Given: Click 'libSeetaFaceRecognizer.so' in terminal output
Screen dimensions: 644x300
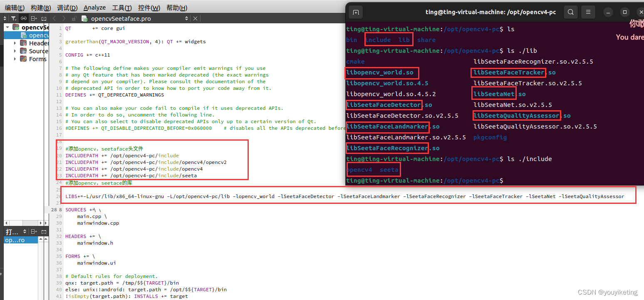Looking at the screenshot, I should tap(392, 148).
